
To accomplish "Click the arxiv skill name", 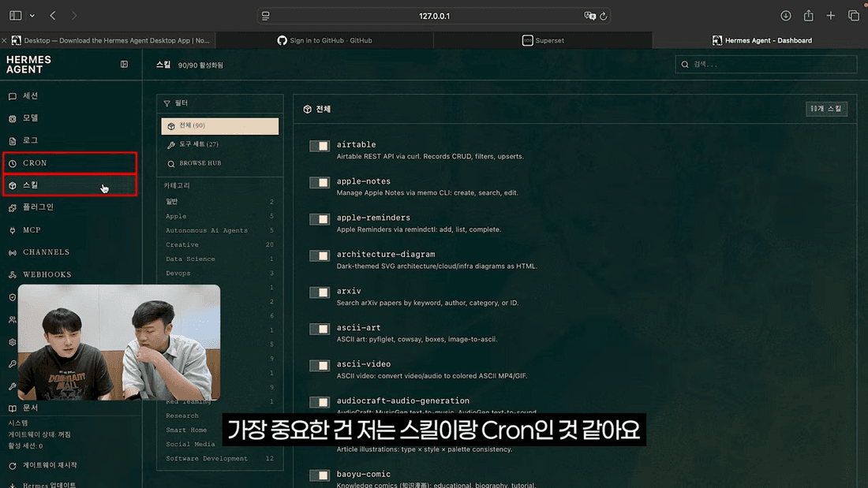I will point(349,291).
